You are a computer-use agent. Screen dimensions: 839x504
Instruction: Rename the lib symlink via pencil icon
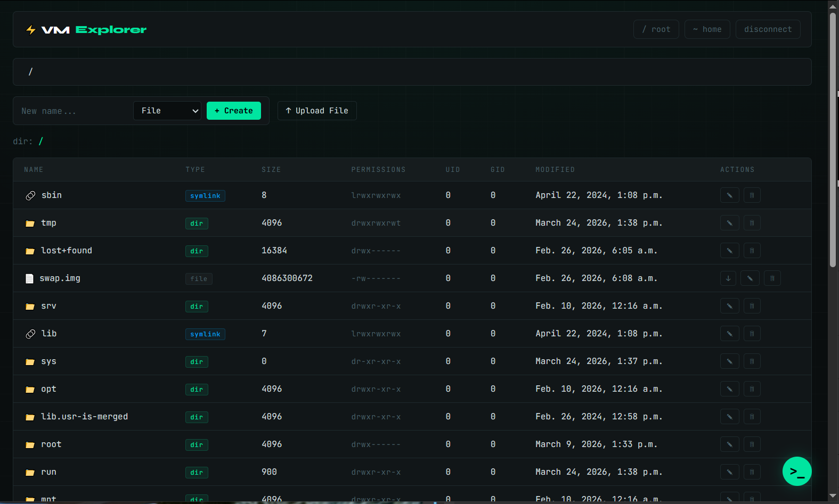(x=729, y=334)
